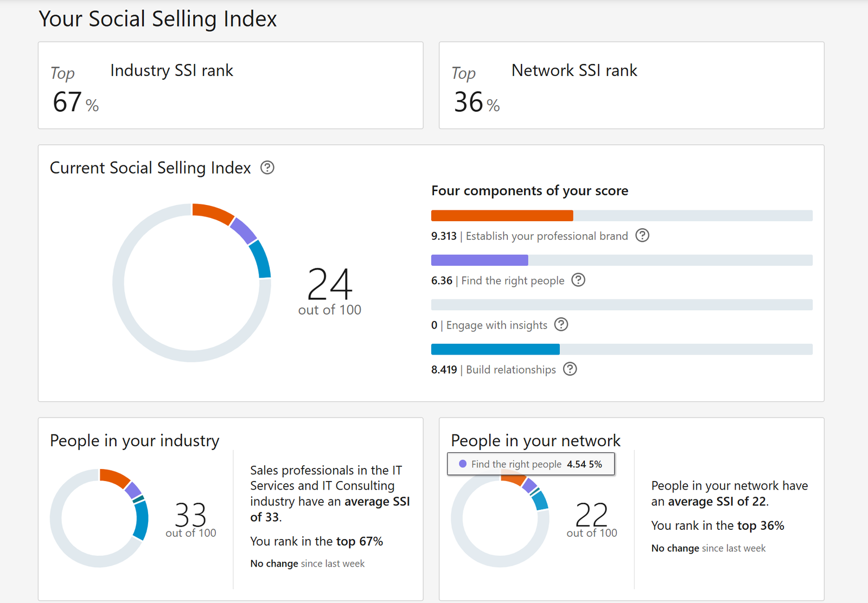Click the empty Engage with insights bar
The width and height of the screenshot is (868, 603).
622,305
